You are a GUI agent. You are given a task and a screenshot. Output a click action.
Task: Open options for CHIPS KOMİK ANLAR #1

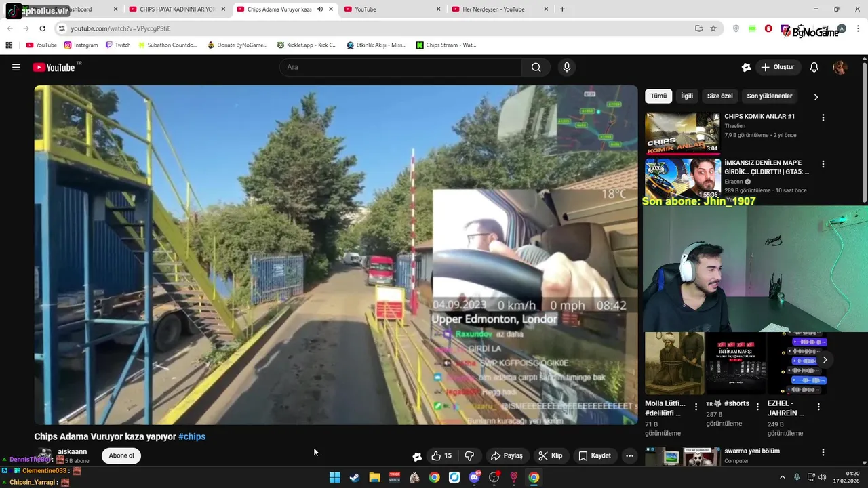pyautogui.click(x=823, y=117)
